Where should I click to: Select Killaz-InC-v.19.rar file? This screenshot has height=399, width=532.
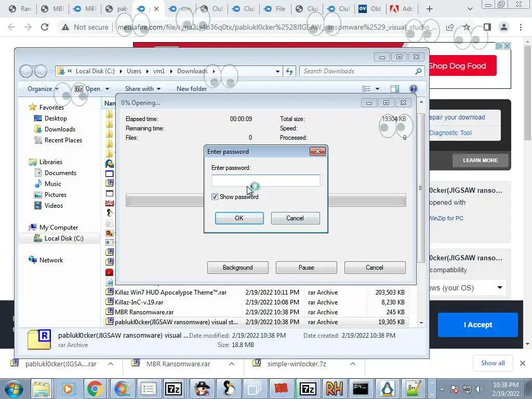pos(139,302)
